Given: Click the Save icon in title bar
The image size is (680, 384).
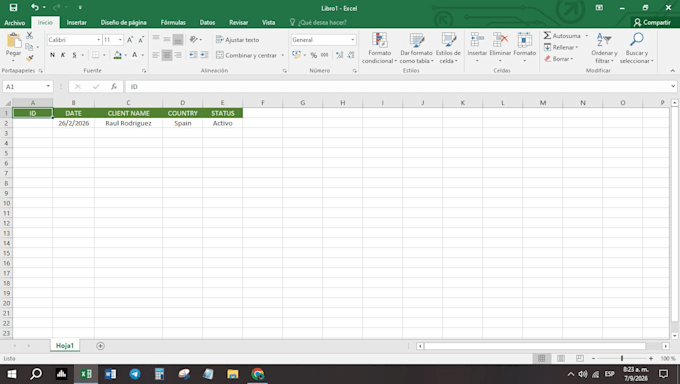Looking at the screenshot, I should tap(13, 7).
